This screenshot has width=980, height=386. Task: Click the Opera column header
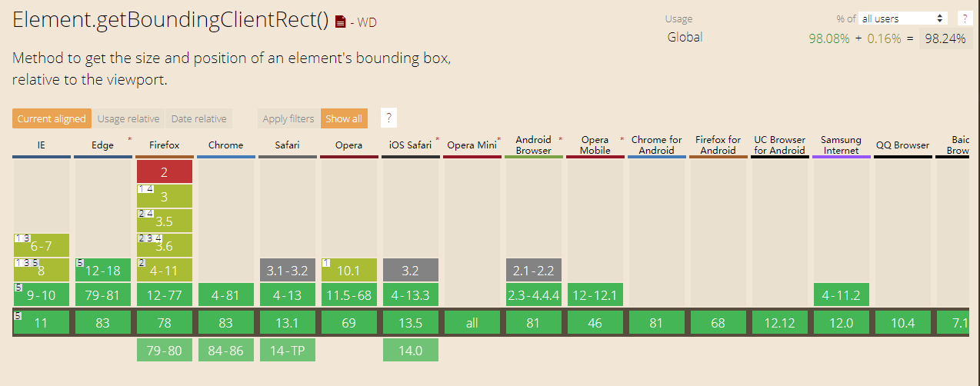point(348,145)
